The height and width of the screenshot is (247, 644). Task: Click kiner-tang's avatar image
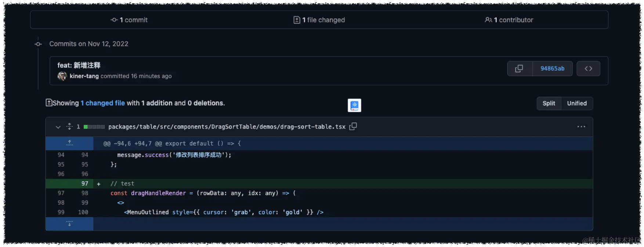pyautogui.click(x=62, y=76)
